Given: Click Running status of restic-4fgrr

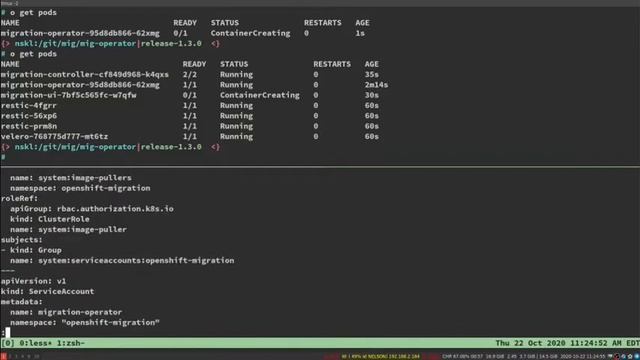Looking at the screenshot, I should click(x=236, y=106).
